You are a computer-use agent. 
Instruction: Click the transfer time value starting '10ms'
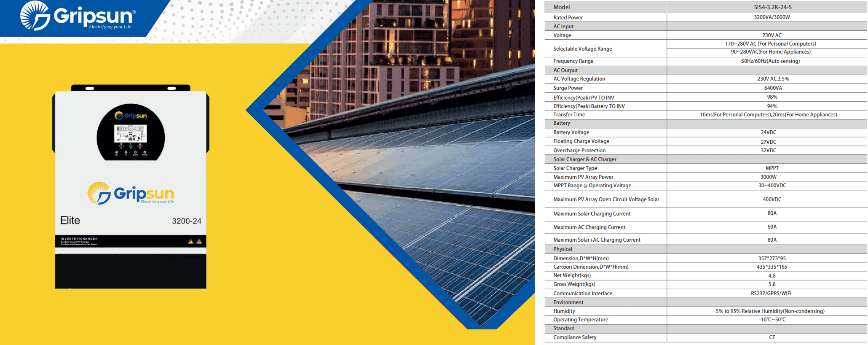coord(769,115)
